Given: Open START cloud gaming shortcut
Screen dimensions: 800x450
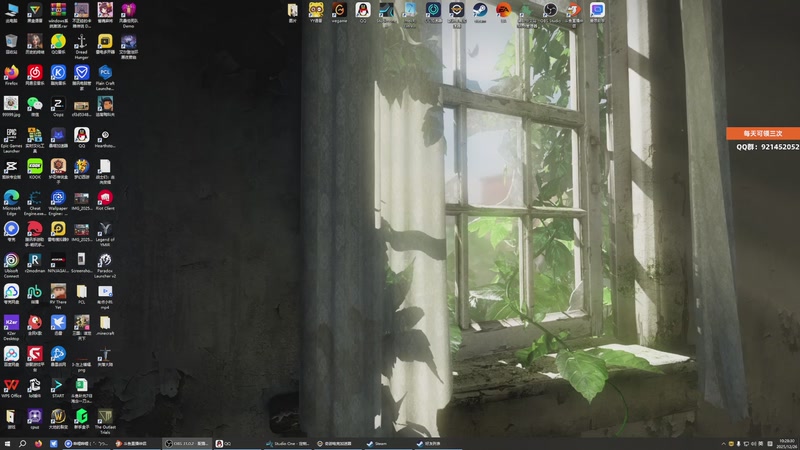Looking at the screenshot, I should click(58, 388).
